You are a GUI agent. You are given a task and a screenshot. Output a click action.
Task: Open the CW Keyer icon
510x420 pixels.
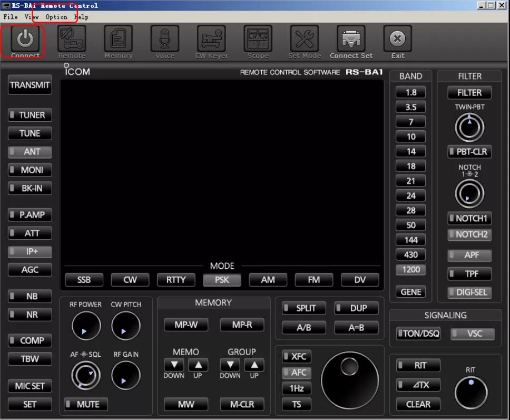click(211, 39)
